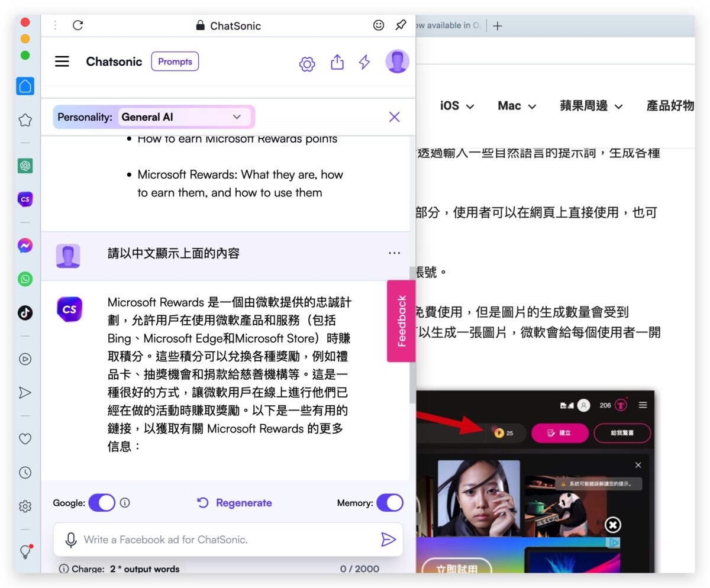This screenshot has height=588, width=710.
Task: Open the three-dot menu on user message
Action: [395, 253]
